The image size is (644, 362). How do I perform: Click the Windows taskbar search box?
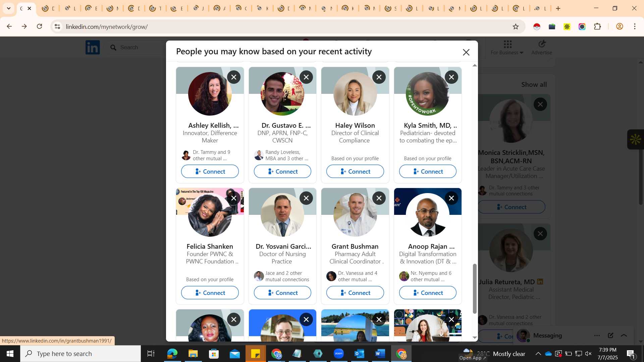click(x=80, y=354)
